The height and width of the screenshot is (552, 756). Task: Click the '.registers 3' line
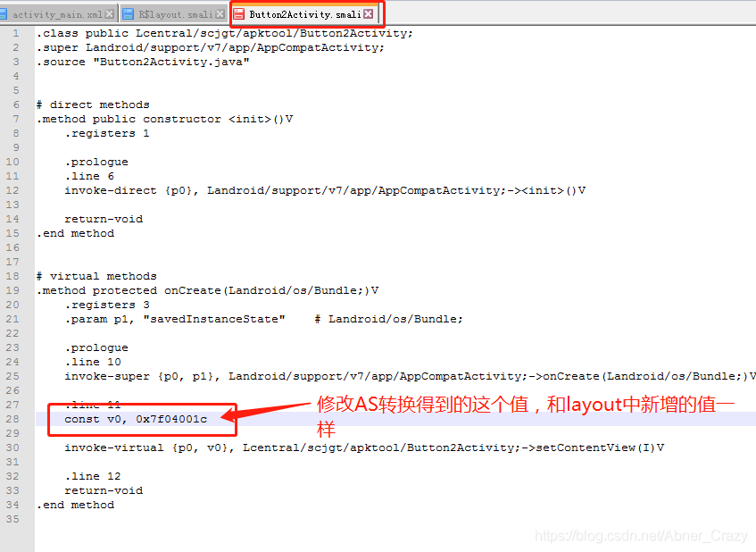pyautogui.click(x=107, y=305)
